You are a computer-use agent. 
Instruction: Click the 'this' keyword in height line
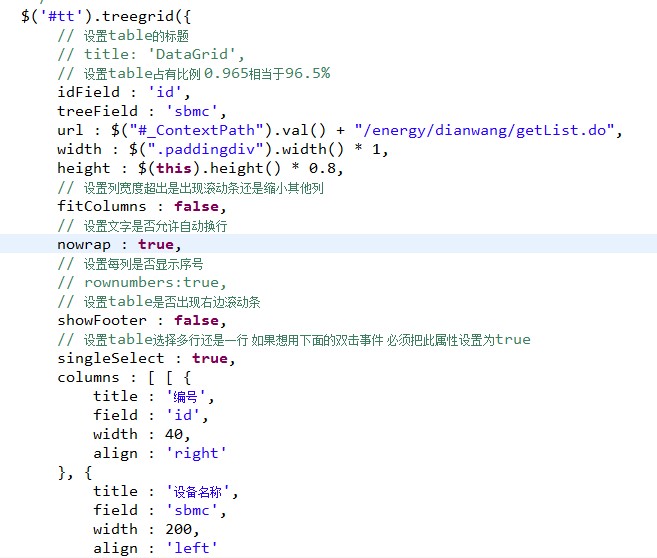coord(174,168)
